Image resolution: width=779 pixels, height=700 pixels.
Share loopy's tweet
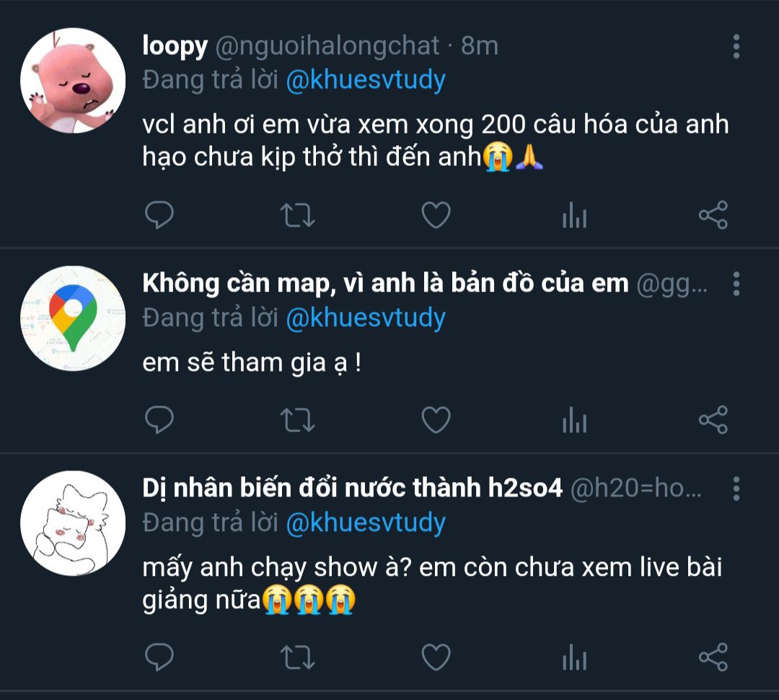pos(713,215)
